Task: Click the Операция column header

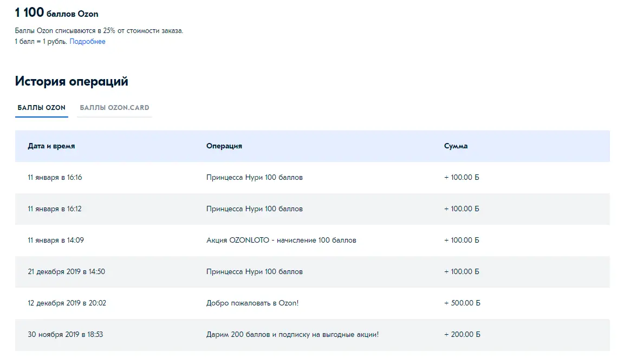Action: pyautogui.click(x=224, y=146)
